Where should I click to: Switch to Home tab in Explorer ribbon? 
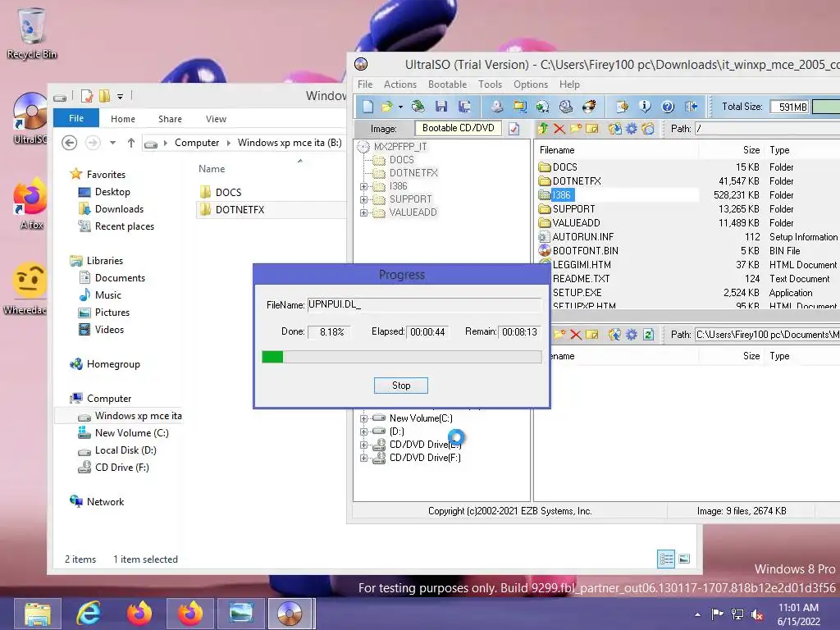tap(123, 119)
